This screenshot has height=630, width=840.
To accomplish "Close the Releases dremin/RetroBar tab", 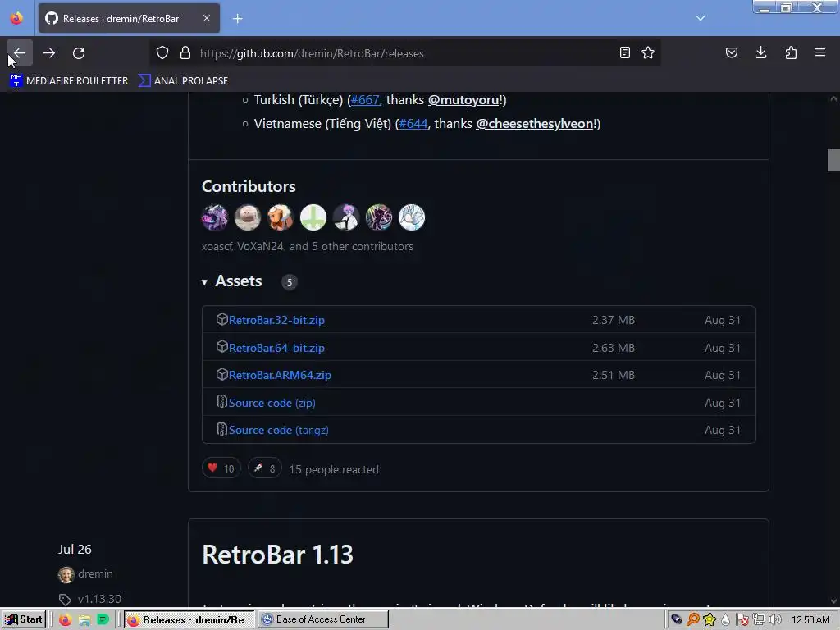I will [x=207, y=18].
